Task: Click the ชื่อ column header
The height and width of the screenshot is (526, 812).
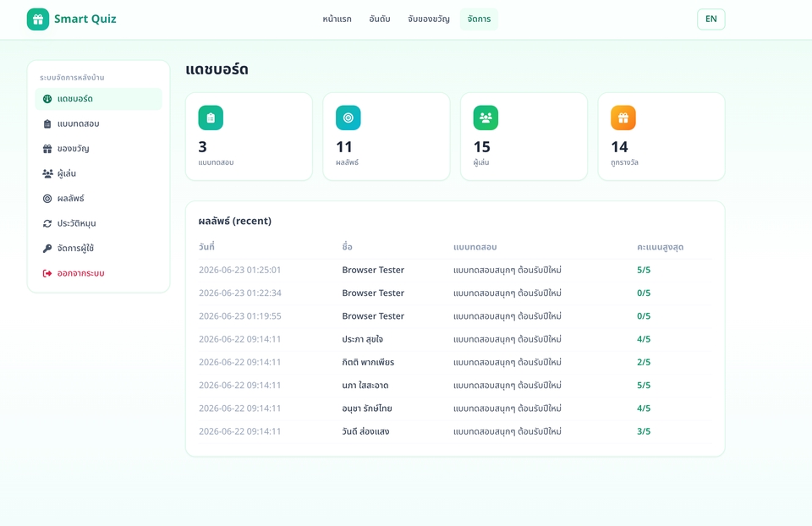Action: pyautogui.click(x=347, y=247)
